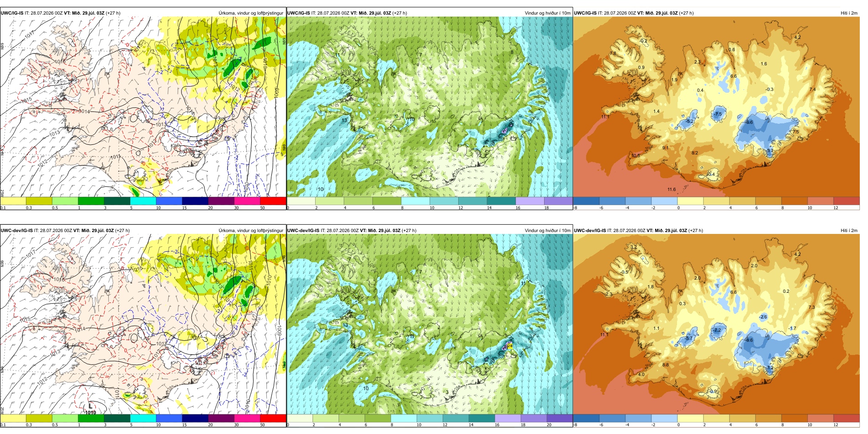Screen dimensions: 868x434
Task: Select the dark blue -8 swatch in top-right temperature legend
Action: click(x=586, y=201)
